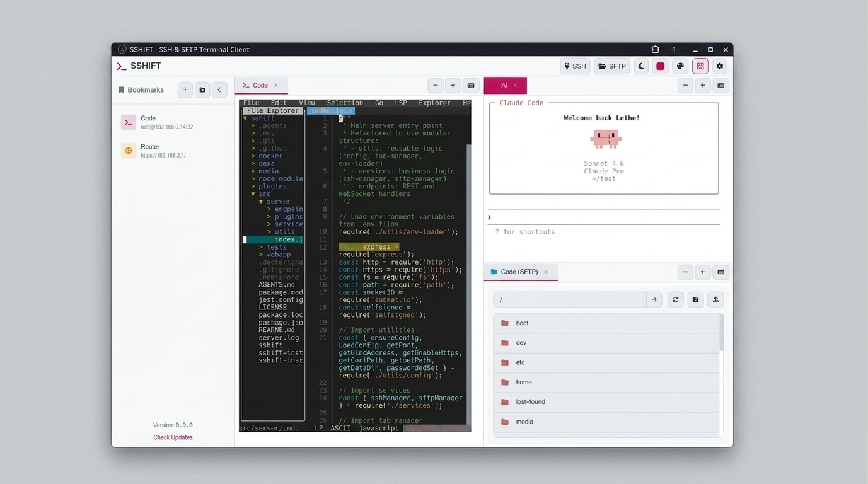Viewport: 868px width, 484px height.
Task: Upload a file via SFTP
Action: tap(715, 299)
